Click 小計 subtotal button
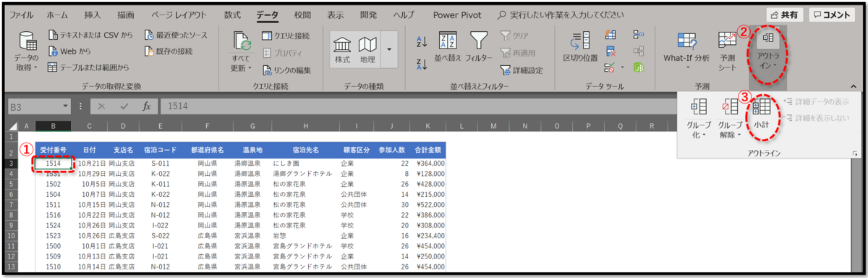This screenshot has height=278, width=868. point(761,114)
